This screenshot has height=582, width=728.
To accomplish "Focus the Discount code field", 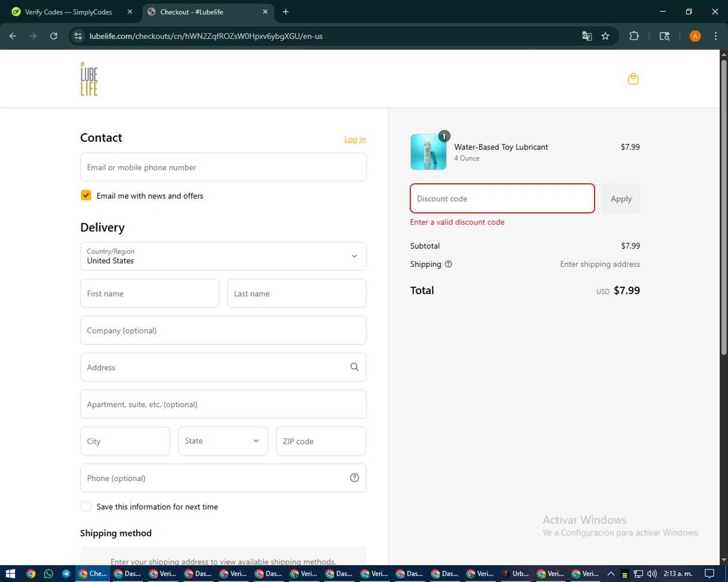I will pos(502,198).
